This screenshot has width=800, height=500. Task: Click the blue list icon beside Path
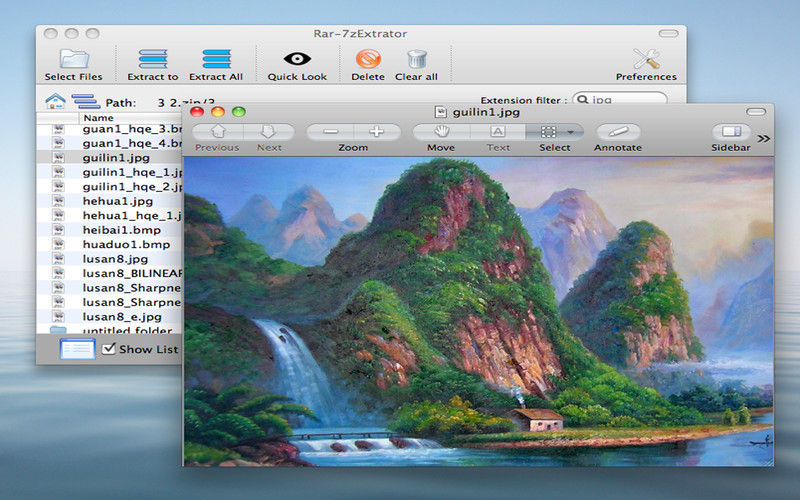click(85, 101)
